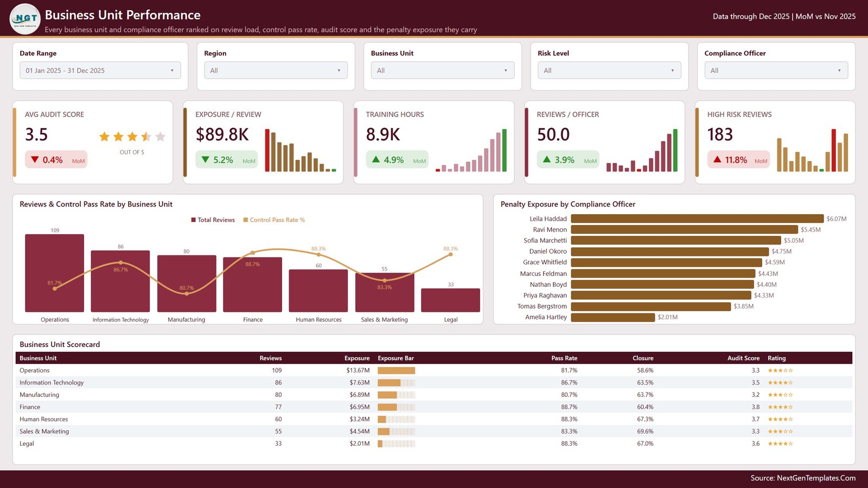The height and width of the screenshot is (488, 868).
Task: Open the Region filter dropdown
Action: pyautogui.click(x=276, y=70)
